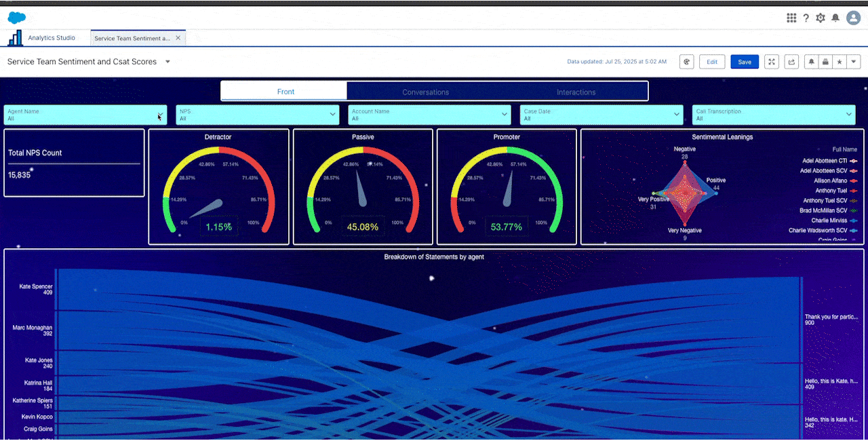Open the App Launcher grid icon

click(x=791, y=18)
